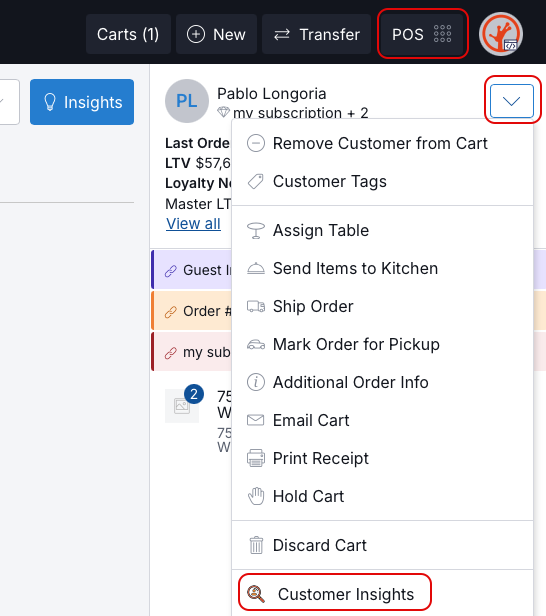Click the trash can icon for Discard Cart

coord(256,545)
